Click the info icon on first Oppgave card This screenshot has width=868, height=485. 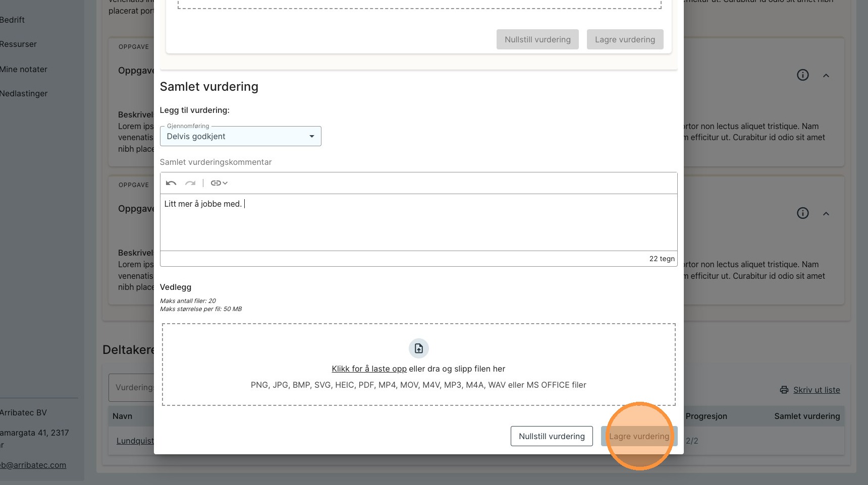802,75
